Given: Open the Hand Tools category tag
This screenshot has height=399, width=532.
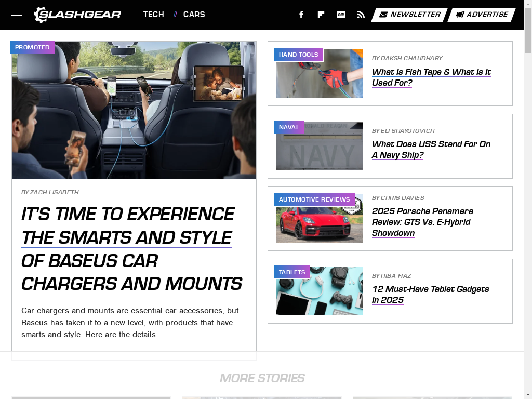Looking at the screenshot, I should point(299,55).
